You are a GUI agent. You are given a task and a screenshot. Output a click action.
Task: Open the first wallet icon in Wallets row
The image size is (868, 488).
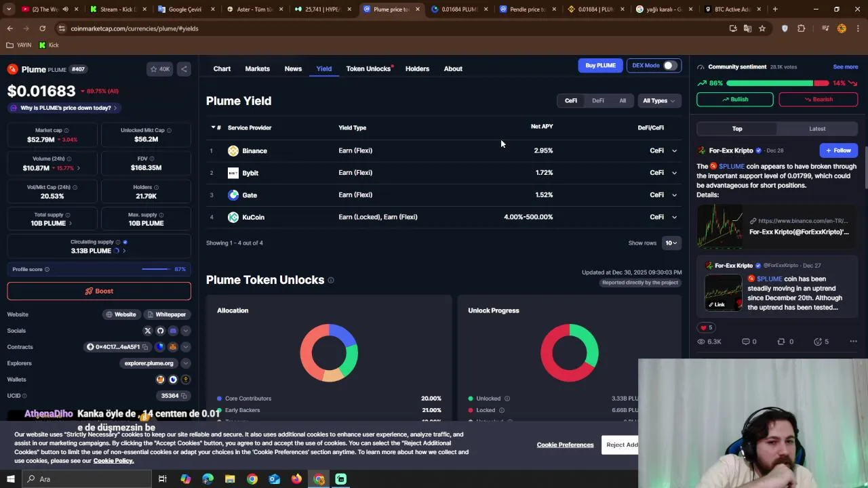click(160, 380)
